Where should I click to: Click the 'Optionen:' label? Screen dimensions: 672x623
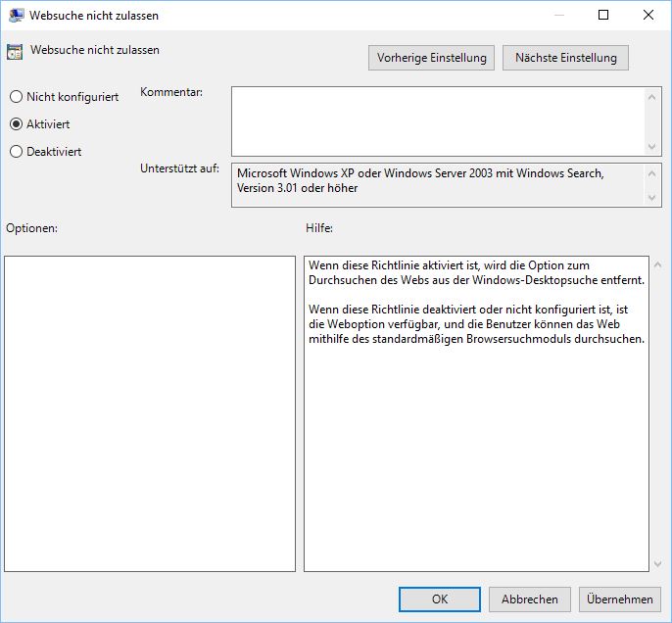pyautogui.click(x=31, y=228)
